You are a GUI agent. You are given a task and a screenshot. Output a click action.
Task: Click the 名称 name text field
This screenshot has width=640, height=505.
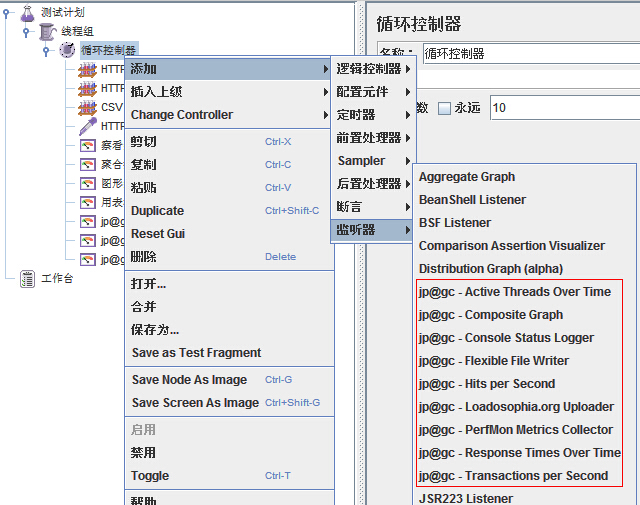click(x=530, y=53)
